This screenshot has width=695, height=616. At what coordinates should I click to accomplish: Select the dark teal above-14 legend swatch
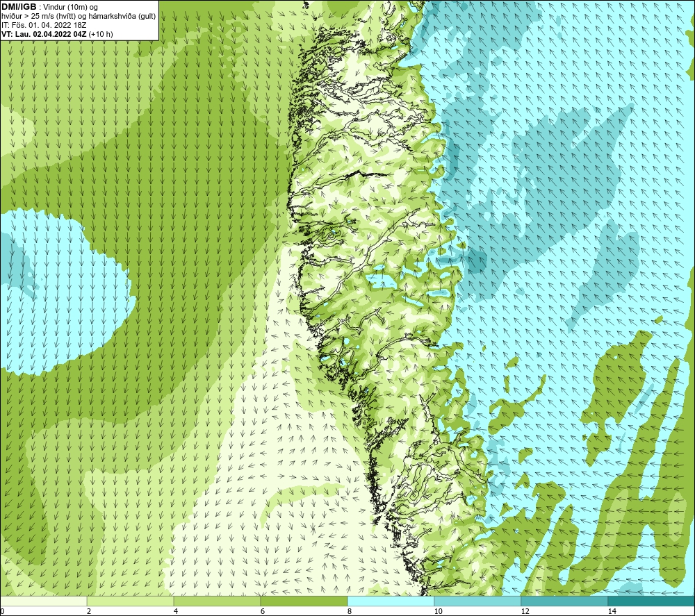tap(652, 601)
